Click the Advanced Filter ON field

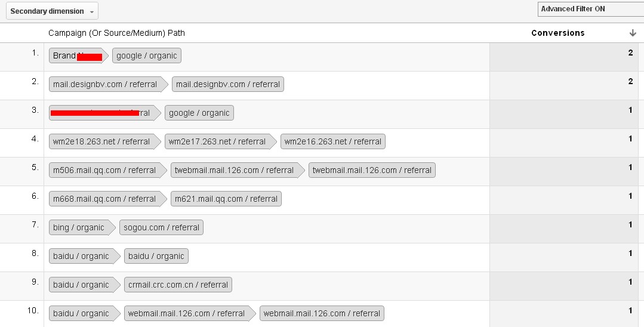tap(591, 9)
